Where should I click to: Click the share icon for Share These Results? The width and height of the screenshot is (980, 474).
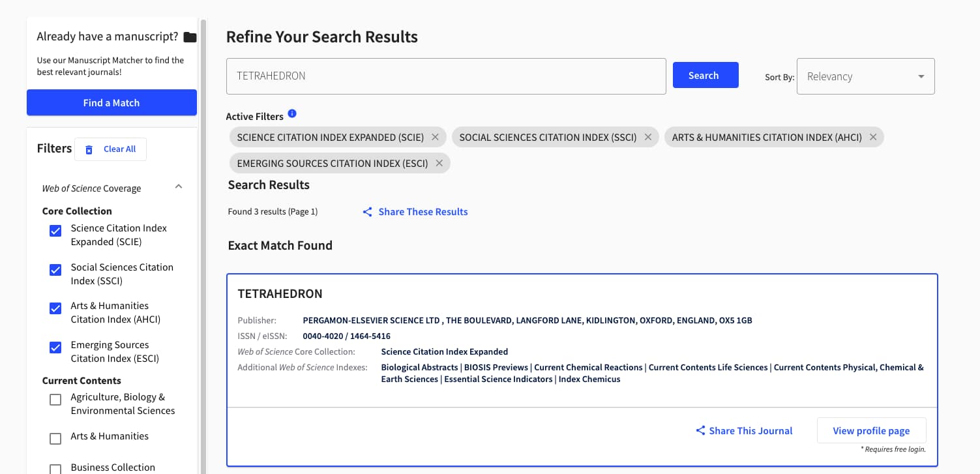click(x=368, y=212)
